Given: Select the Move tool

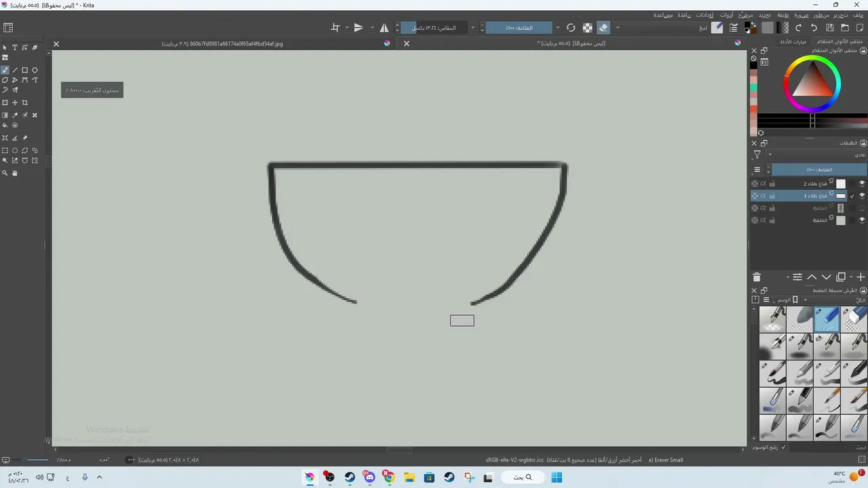Looking at the screenshot, I should click(x=15, y=103).
